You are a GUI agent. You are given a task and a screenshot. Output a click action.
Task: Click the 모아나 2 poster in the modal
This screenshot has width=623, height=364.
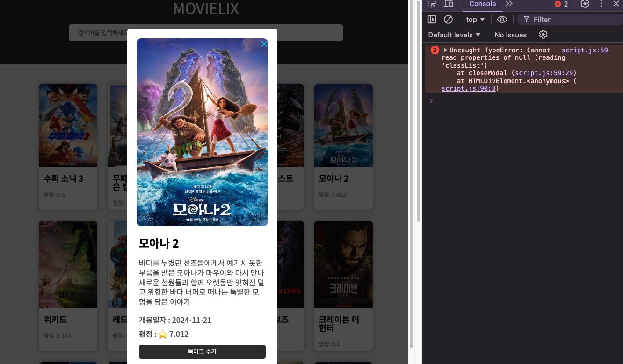click(x=202, y=132)
